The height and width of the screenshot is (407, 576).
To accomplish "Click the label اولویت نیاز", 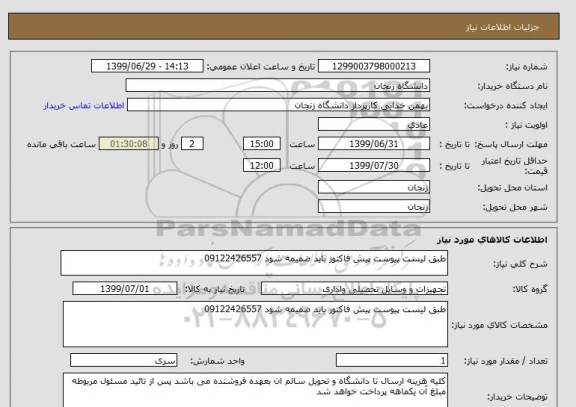I will (x=526, y=125).
